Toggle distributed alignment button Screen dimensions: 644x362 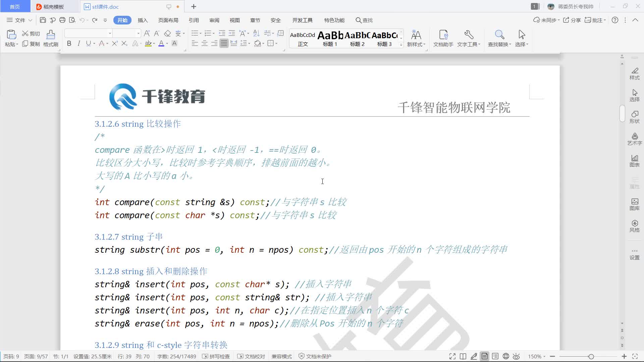tap(234, 43)
